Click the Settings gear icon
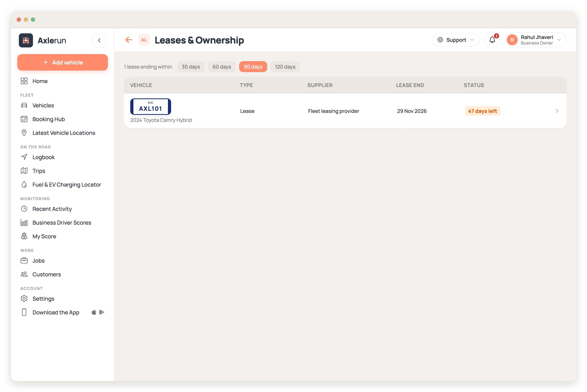 tap(24, 299)
